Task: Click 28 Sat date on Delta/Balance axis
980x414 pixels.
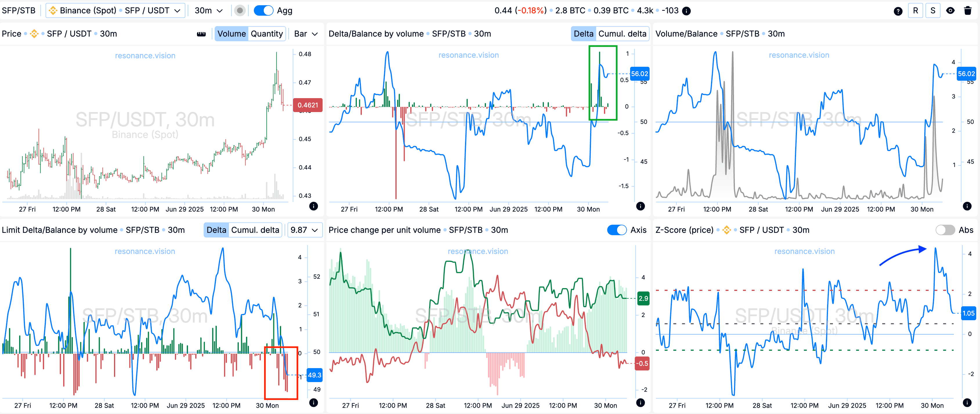Action: (x=429, y=209)
